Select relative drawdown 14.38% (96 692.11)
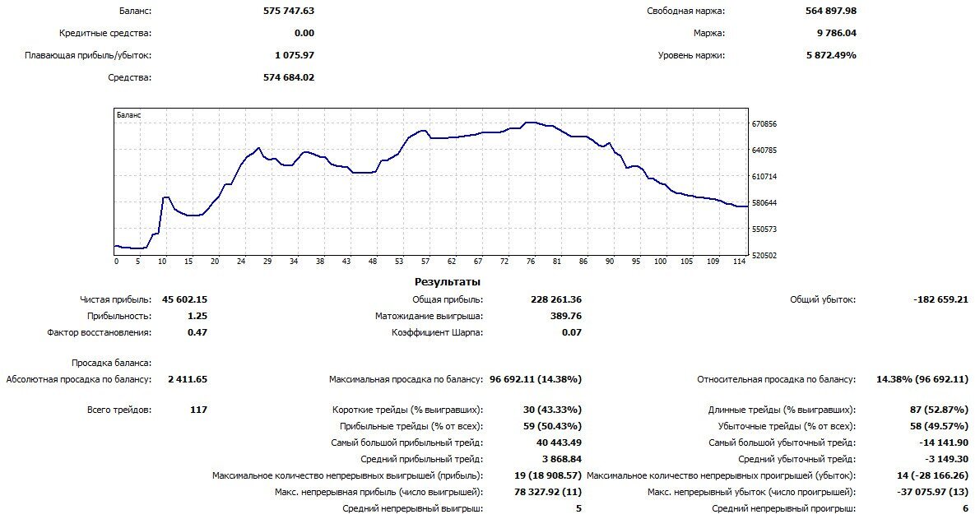This screenshot has width=980, height=519. [x=922, y=379]
